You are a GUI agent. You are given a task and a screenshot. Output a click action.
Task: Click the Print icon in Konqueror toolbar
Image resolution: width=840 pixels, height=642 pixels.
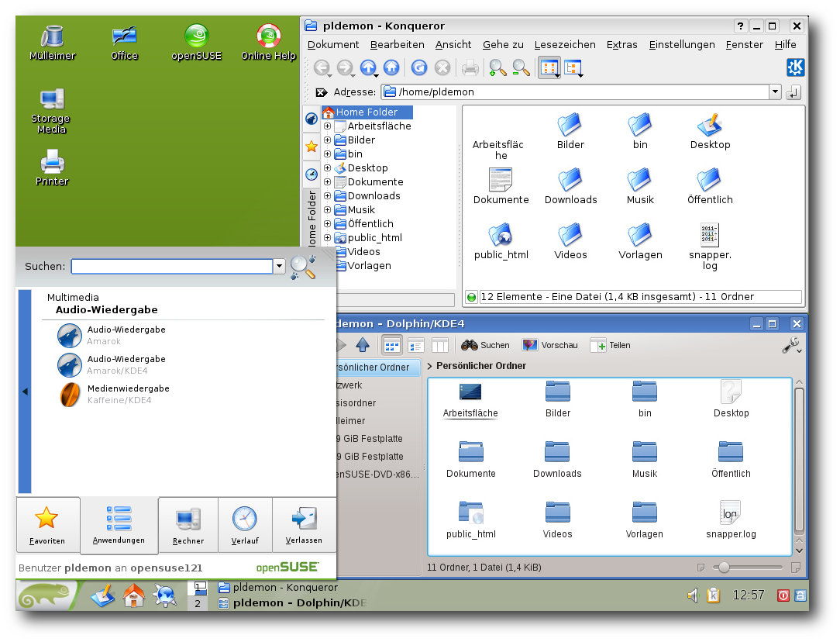[470, 68]
